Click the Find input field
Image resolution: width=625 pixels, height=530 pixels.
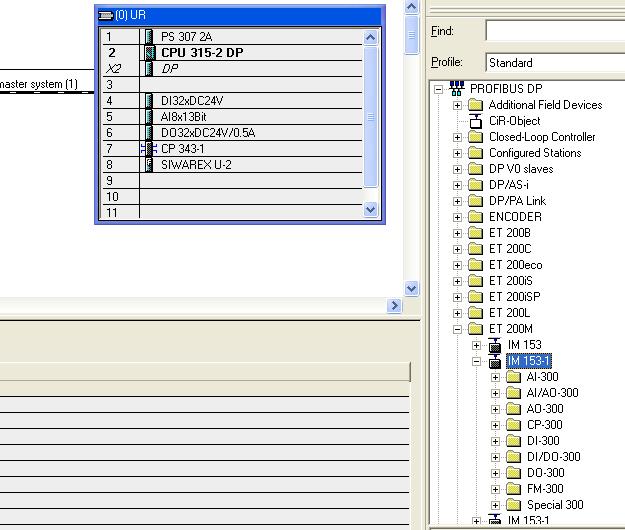555,31
